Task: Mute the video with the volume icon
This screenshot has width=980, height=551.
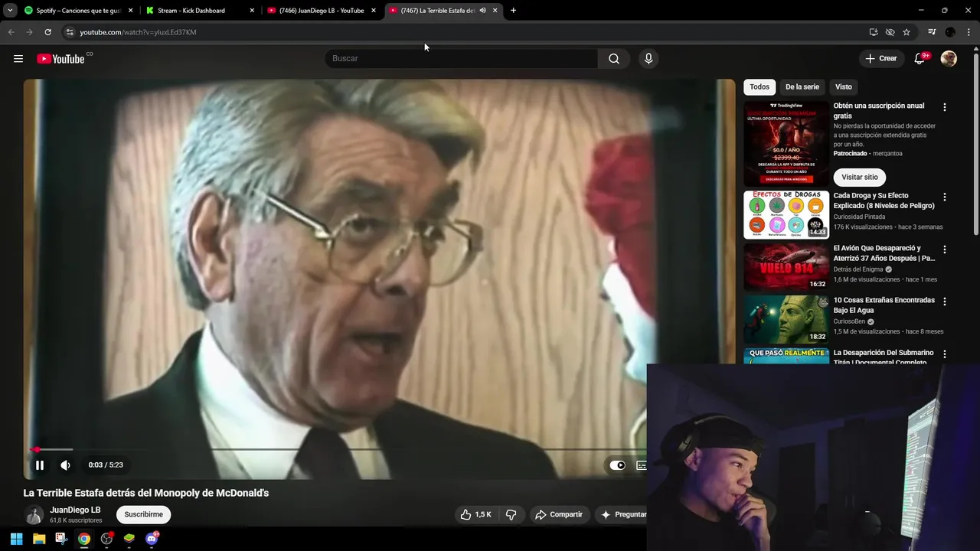Action: [65, 465]
